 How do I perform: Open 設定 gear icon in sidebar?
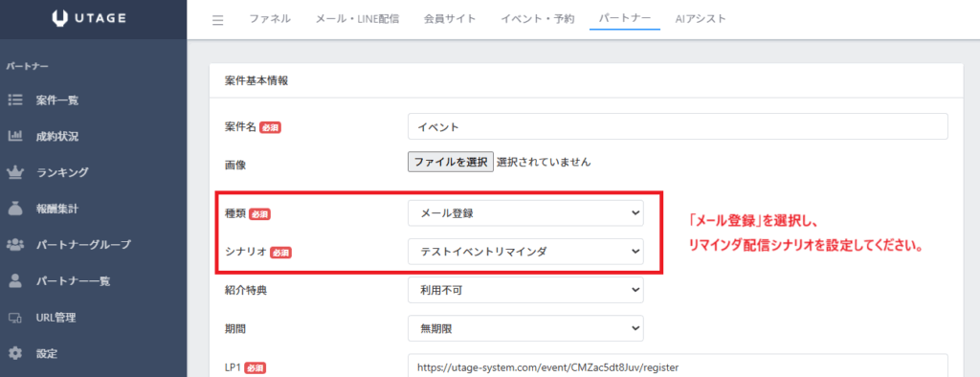pyautogui.click(x=15, y=354)
